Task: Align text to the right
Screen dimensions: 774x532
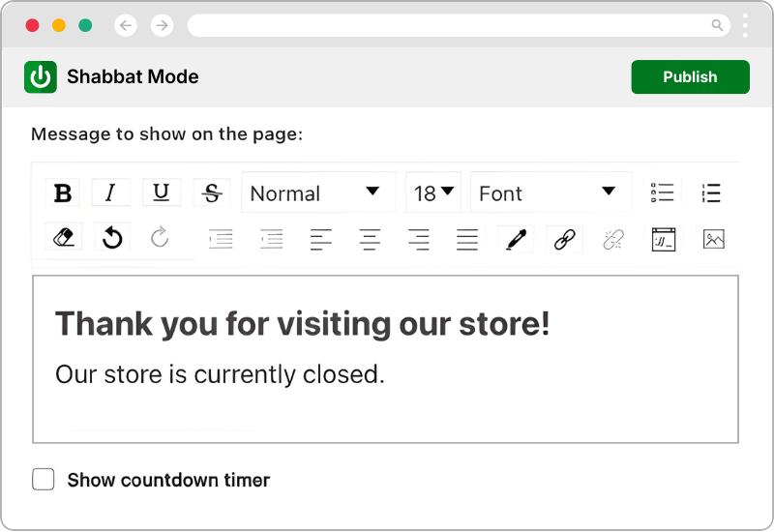Action: click(x=419, y=239)
